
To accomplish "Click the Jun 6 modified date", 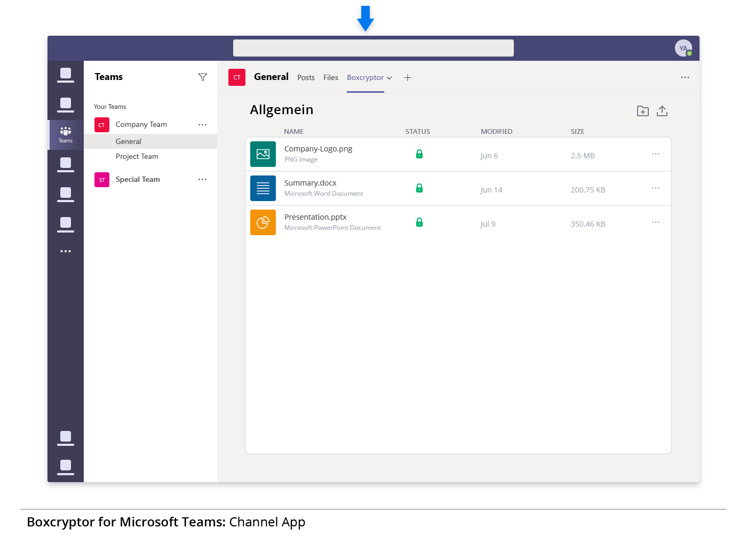I will click(489, 156).
